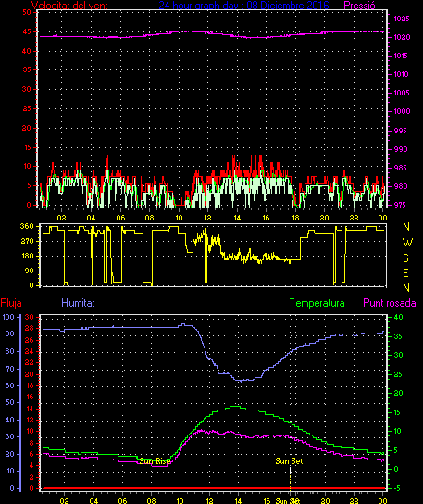
Task: Click the 'Pluja' legend label
Action: coord(11,303)
